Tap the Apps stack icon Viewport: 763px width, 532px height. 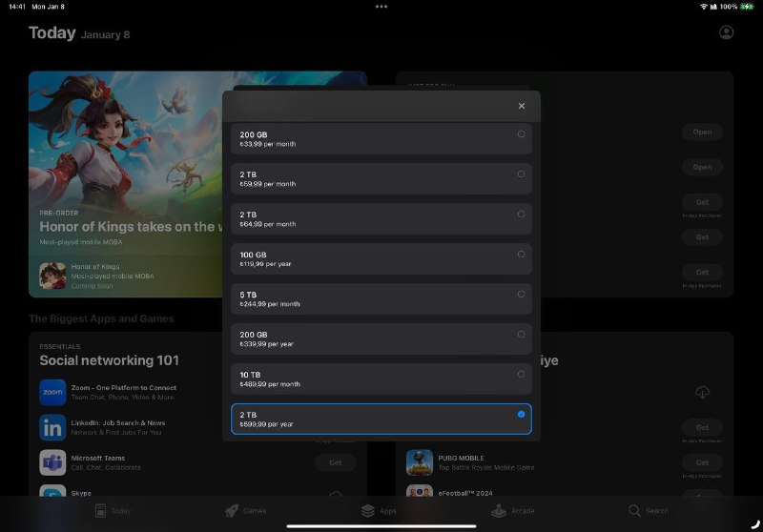pyautogui.click(x=368, y=511)
